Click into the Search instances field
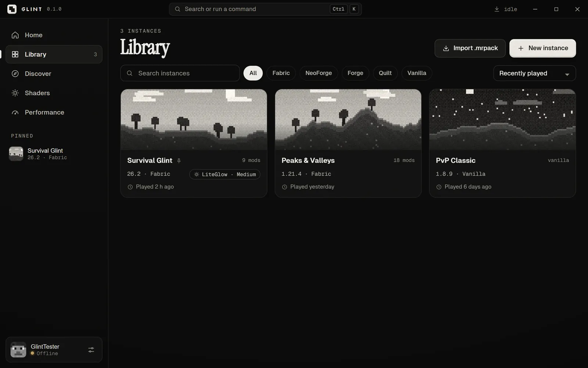This screenshot has height=368, width=588. 180,73
